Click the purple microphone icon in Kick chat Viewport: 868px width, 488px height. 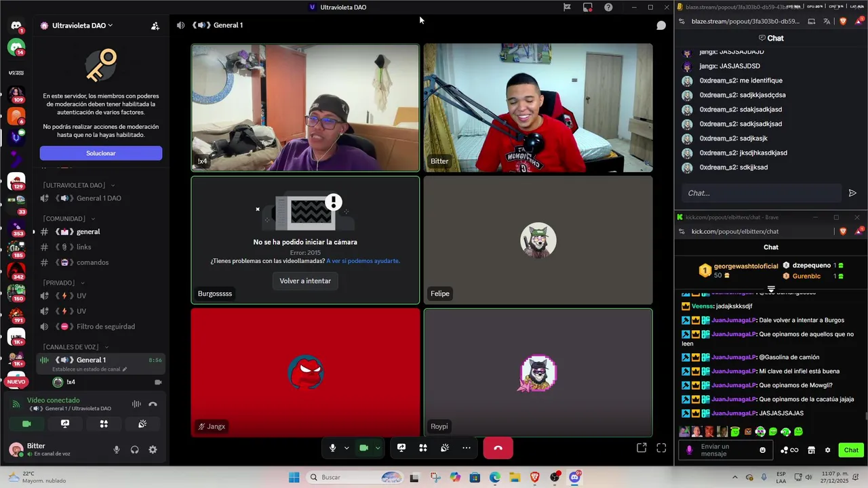tap(690, 450)
